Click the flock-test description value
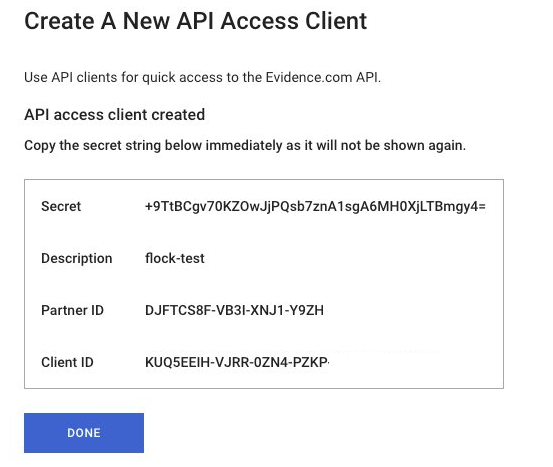This screenshot has height=467, width=553. click(175, 258)
